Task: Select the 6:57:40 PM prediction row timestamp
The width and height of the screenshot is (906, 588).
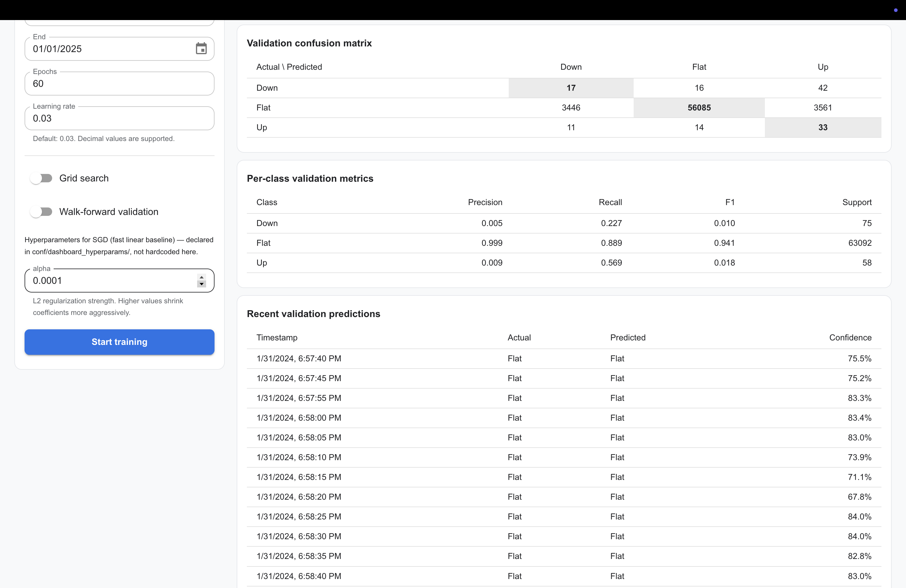Action: [x=299, y=359]
